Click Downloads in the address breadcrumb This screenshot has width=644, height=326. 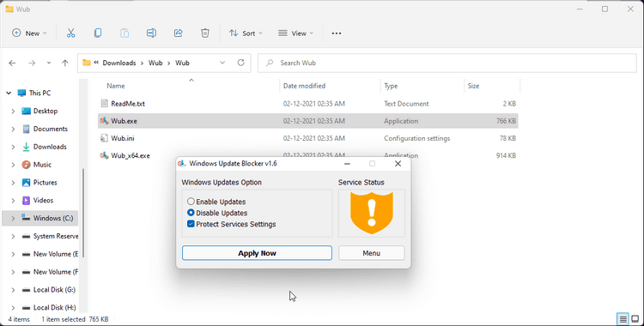coord(119,63)
